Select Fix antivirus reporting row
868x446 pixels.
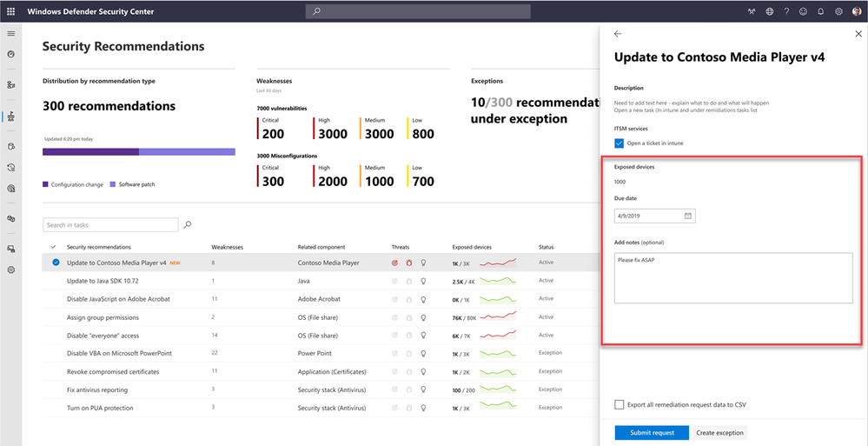pos(321,389)
